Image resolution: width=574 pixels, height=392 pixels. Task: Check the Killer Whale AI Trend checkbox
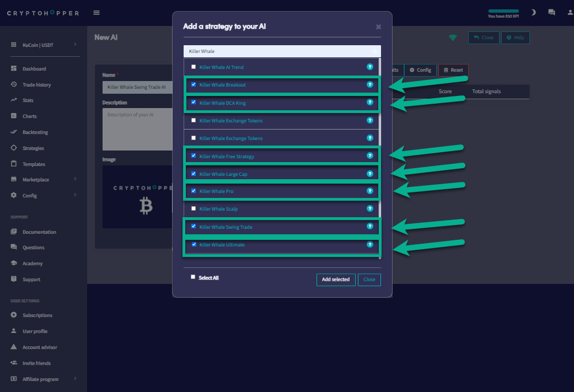(194, 67)
